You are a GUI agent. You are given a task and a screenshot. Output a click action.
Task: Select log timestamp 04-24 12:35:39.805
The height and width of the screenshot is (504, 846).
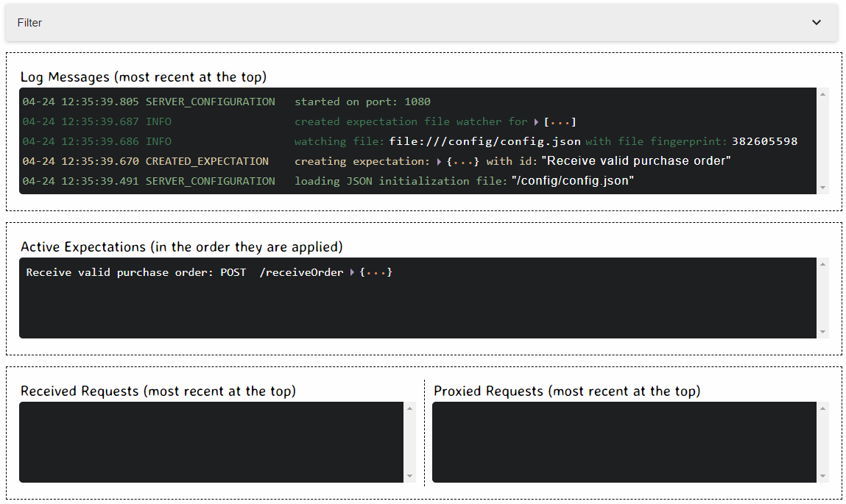(x=80, y=102)
